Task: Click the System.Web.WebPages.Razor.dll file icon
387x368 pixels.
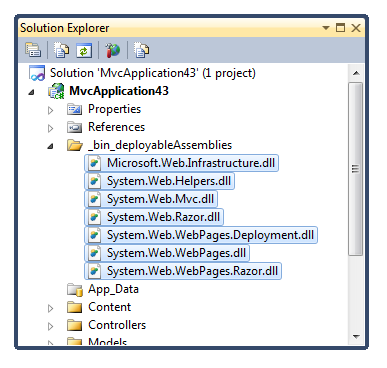Action: [94, 271]
